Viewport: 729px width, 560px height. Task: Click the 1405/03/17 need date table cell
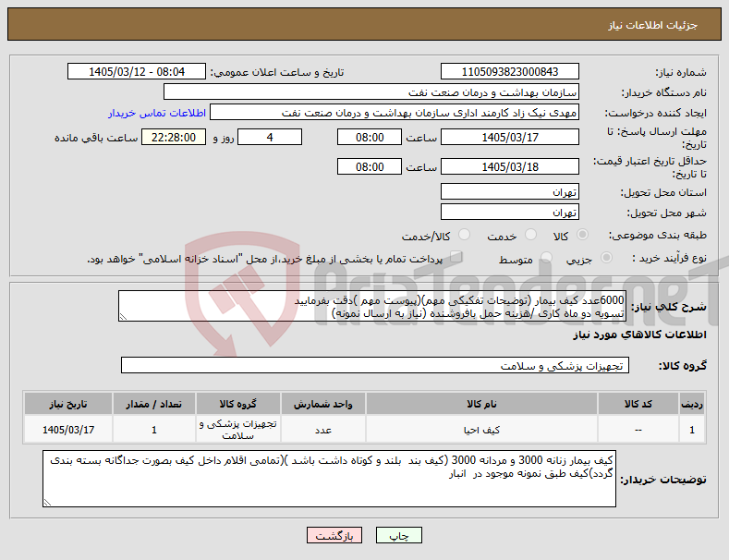pos(68,430)
